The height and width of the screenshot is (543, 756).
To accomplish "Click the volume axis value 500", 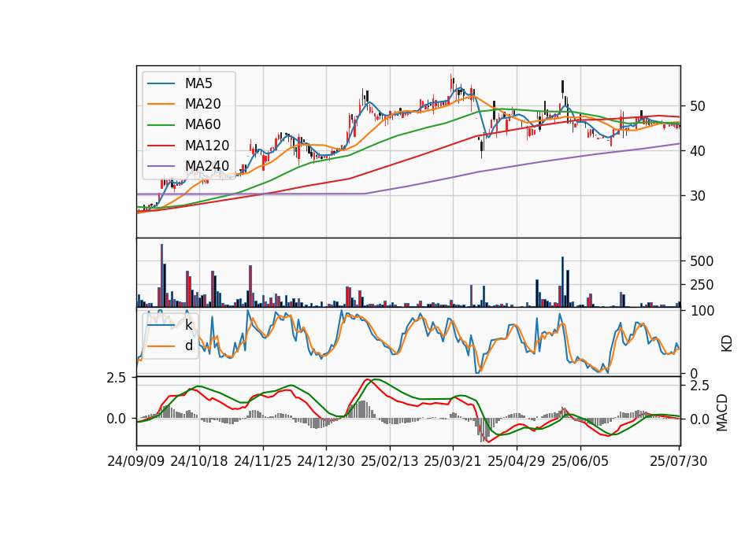I will pos(702,261).
